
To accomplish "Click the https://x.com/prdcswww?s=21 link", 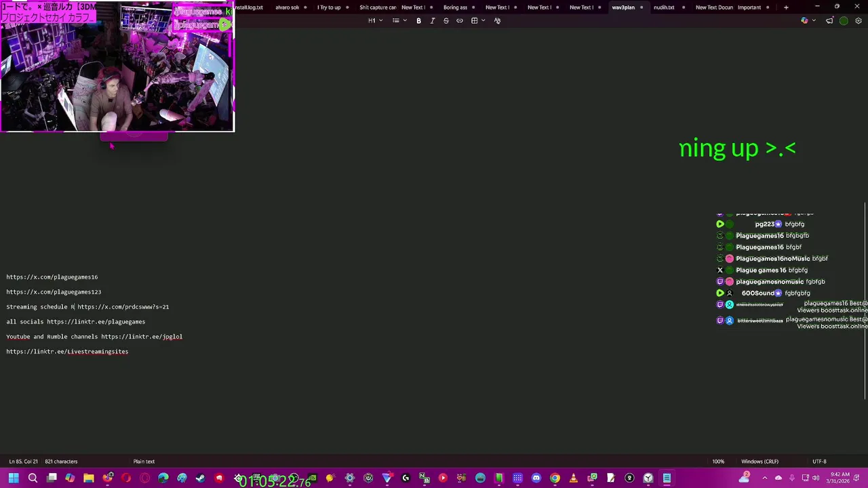I will coord(123,307).
